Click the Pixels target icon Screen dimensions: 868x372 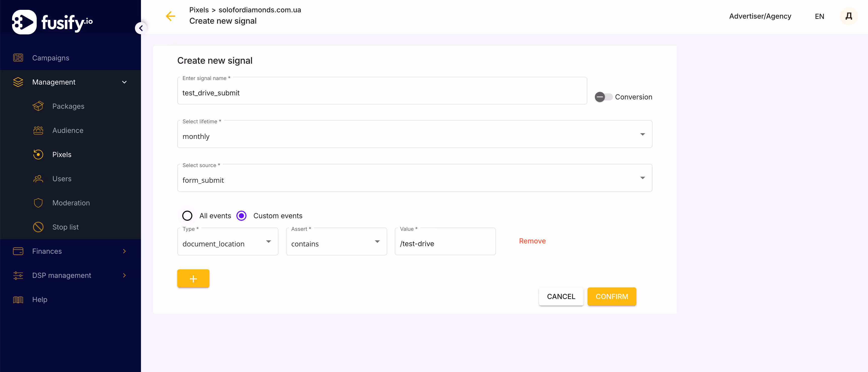click(x=38, y=154)
